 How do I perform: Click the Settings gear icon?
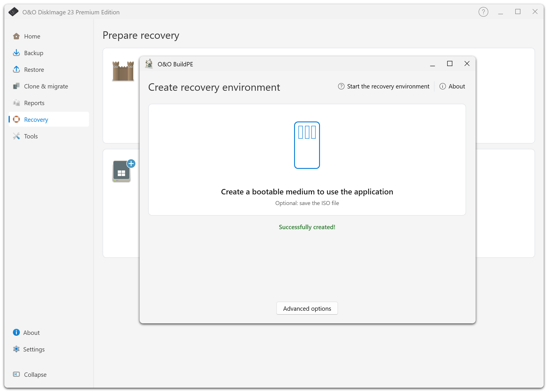click(16, 349)
